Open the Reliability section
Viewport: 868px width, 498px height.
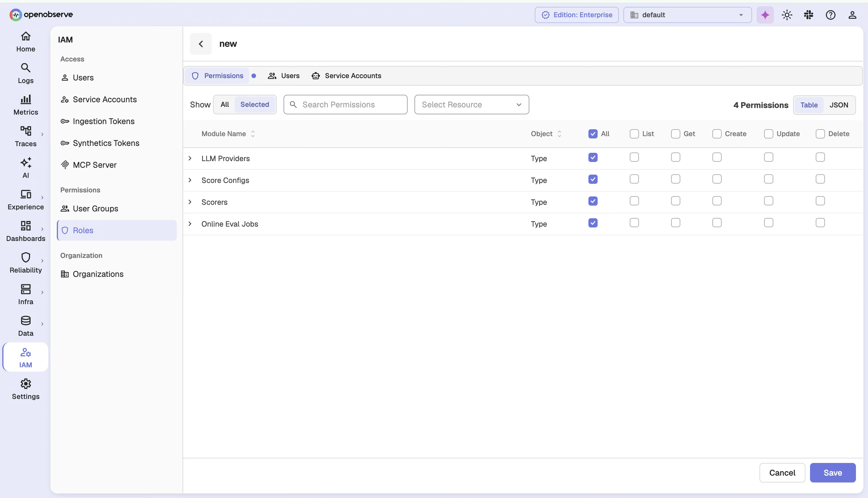pos(26,263)
